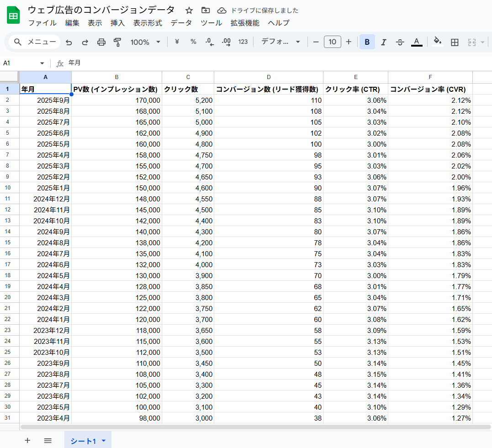
Task: Star this spreadsheet document
Action: click(189, 10)
